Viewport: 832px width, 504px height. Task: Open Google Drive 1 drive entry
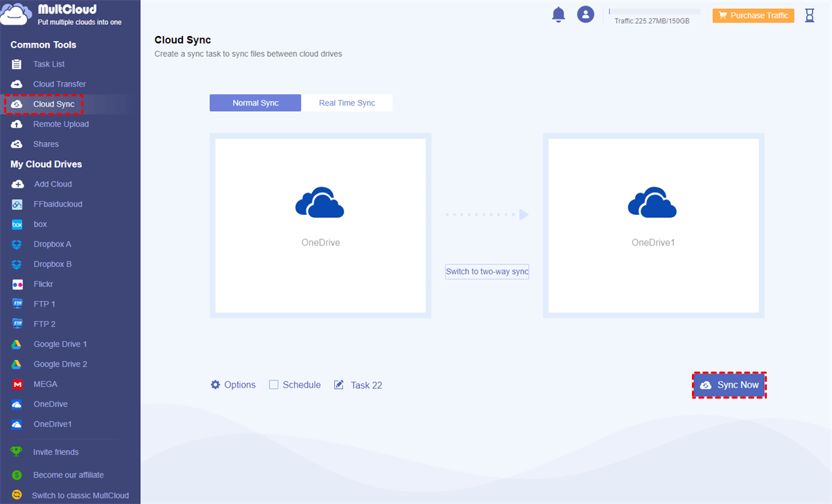click(60, 345)
